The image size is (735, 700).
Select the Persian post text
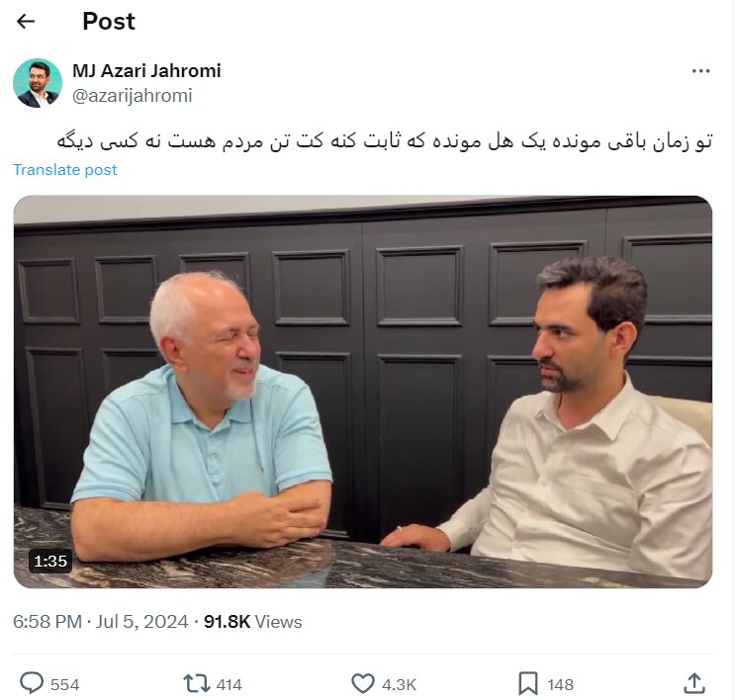coord(385,141)
